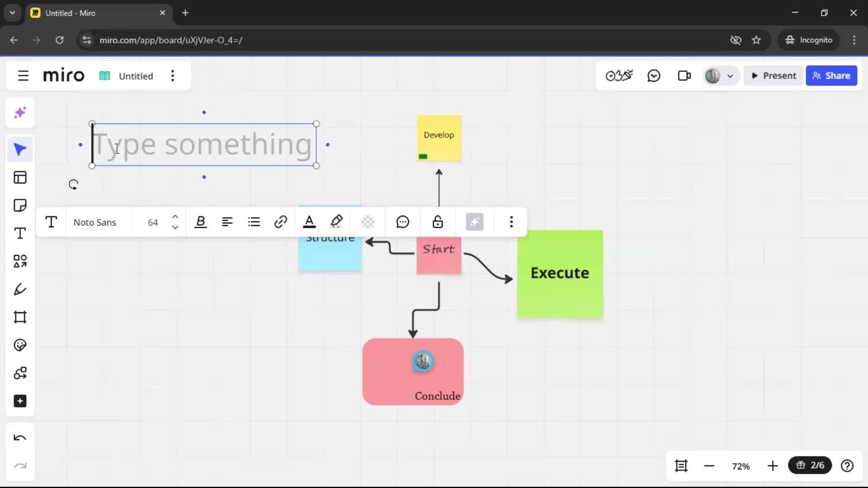Select the Frame tool in sidebar
The width and height of the screenshot is (868, 488).
coord(20,317)
